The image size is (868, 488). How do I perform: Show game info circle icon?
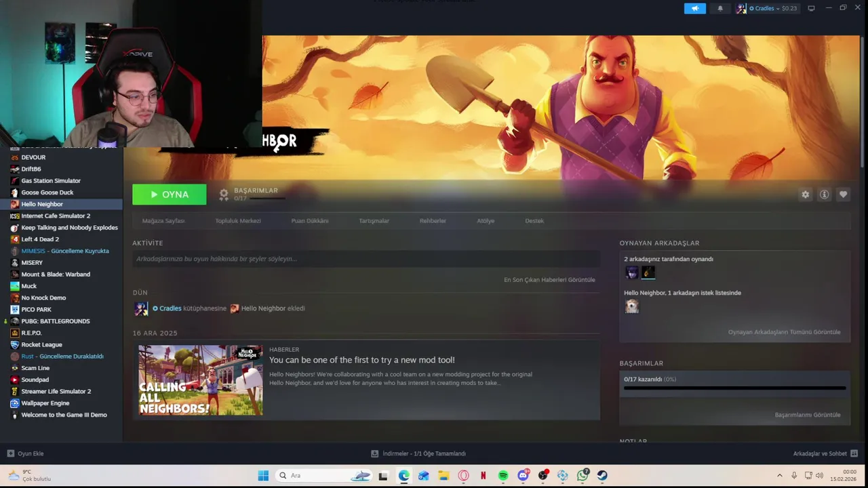coord(824,195)
